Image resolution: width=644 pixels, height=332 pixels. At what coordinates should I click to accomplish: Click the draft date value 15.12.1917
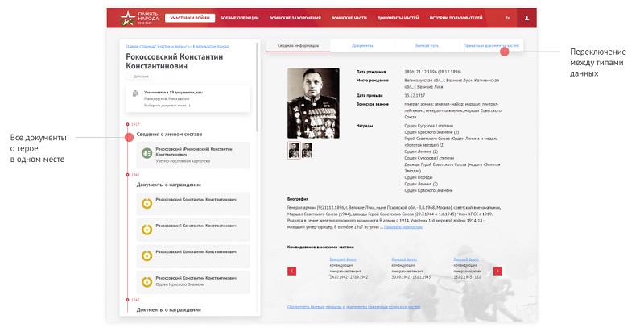415,95
